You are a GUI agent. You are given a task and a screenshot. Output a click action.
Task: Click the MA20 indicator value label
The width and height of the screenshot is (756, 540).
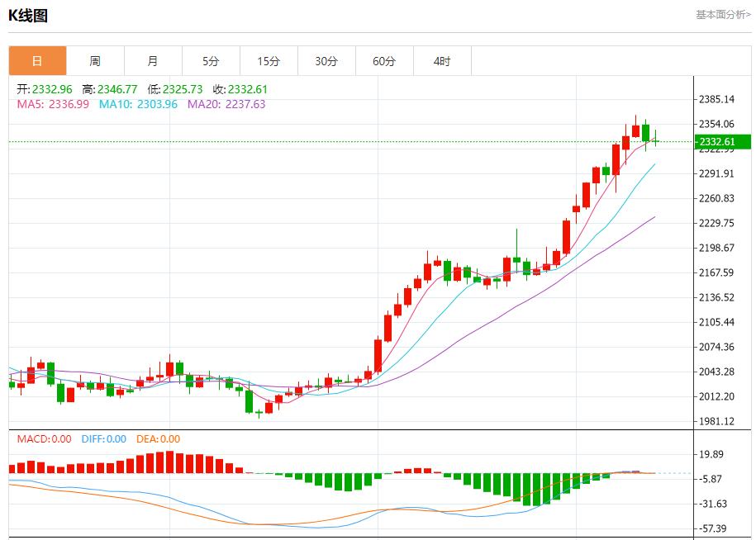[226, 104]
